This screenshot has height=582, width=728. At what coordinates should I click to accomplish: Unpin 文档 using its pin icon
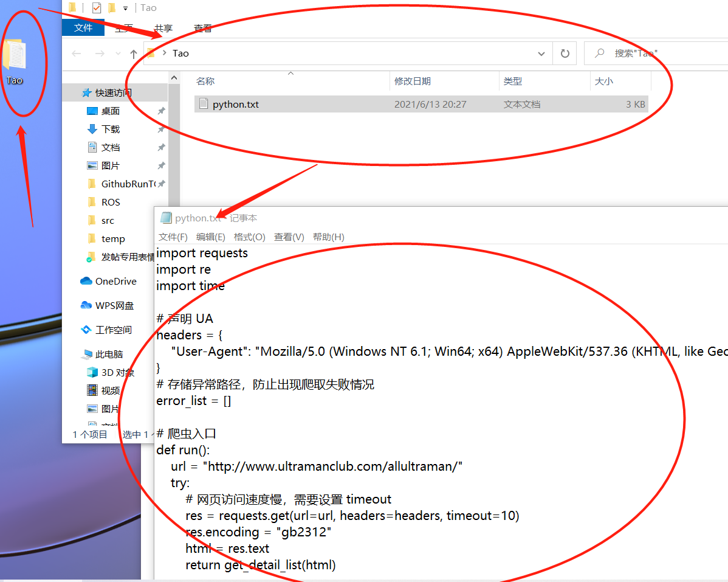click(161, 147)
